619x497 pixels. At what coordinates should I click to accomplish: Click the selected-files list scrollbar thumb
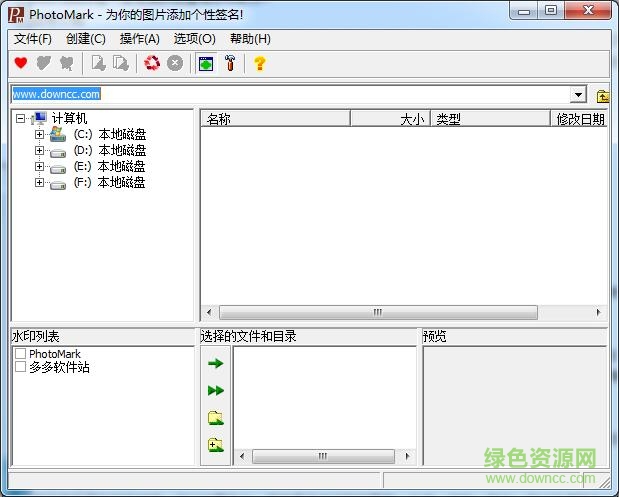point(323,456)
